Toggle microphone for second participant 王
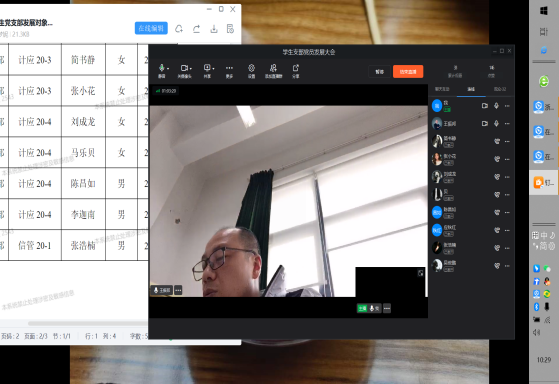 [496, 124]
